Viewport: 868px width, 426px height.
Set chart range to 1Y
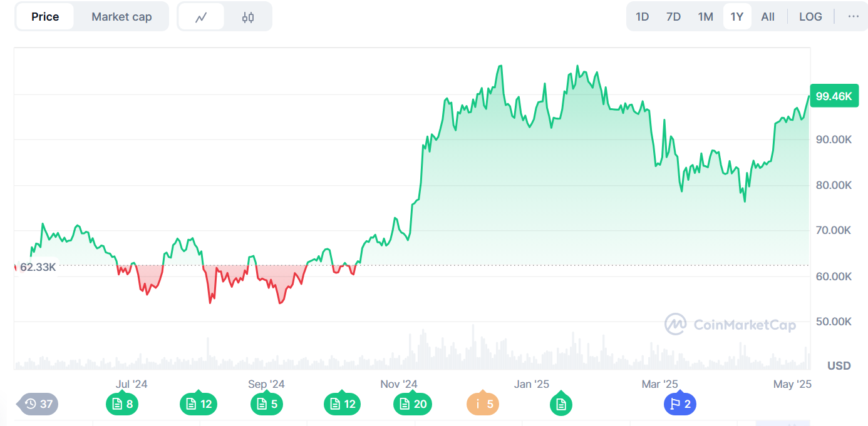737,17
